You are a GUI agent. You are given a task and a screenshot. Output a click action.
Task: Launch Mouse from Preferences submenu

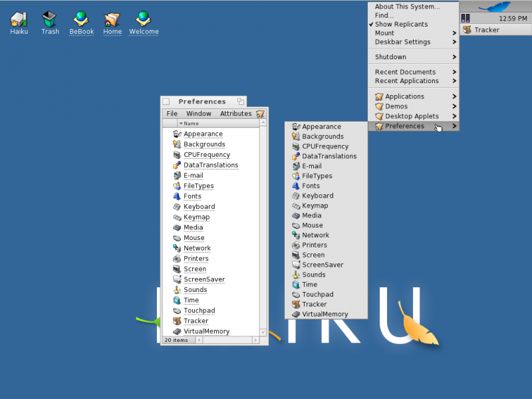[x=326, y=225]
